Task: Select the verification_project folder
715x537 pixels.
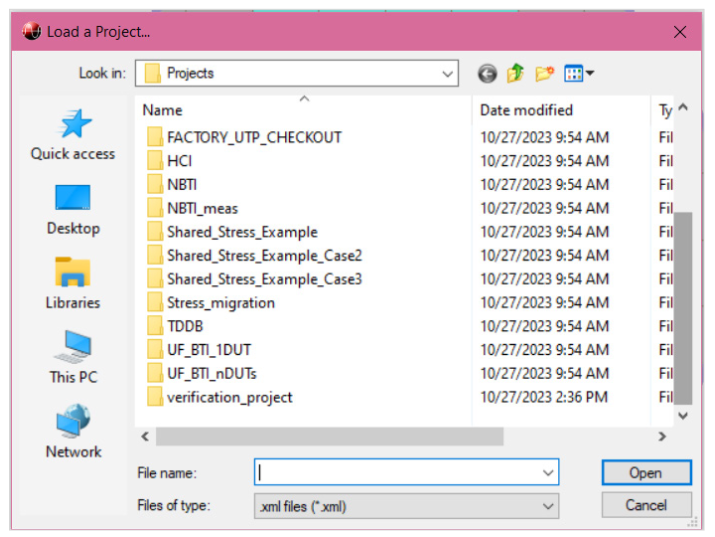Action: click(x=229, y=397)
